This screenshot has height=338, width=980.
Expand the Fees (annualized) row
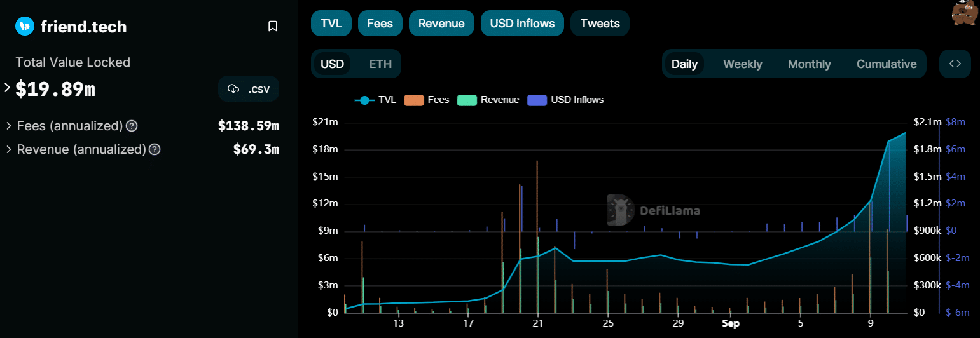pyautogui.click(x=9, y=126)
